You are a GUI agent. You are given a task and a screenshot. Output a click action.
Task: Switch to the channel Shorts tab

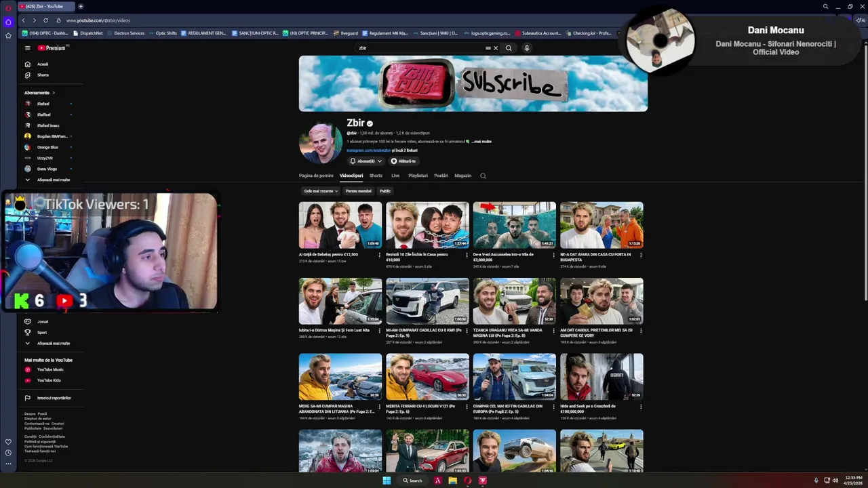click(x=376, y=176)
